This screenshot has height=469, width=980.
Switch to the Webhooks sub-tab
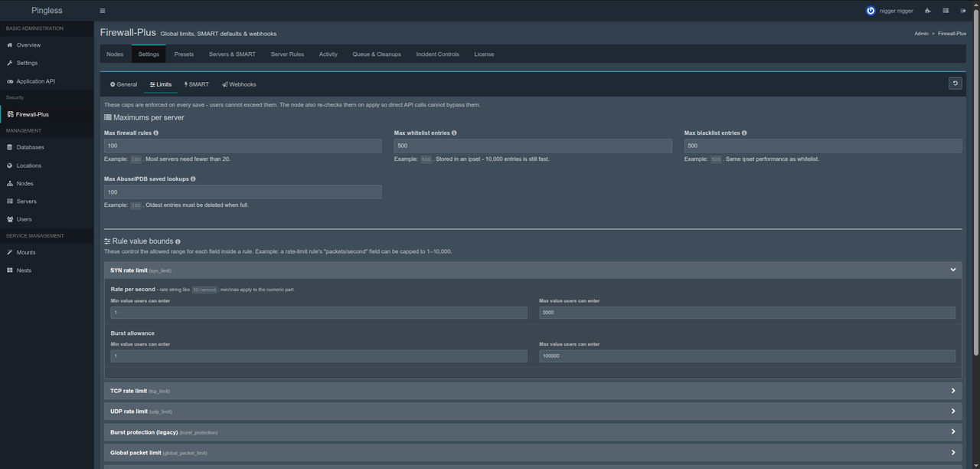tap(239, 84)
